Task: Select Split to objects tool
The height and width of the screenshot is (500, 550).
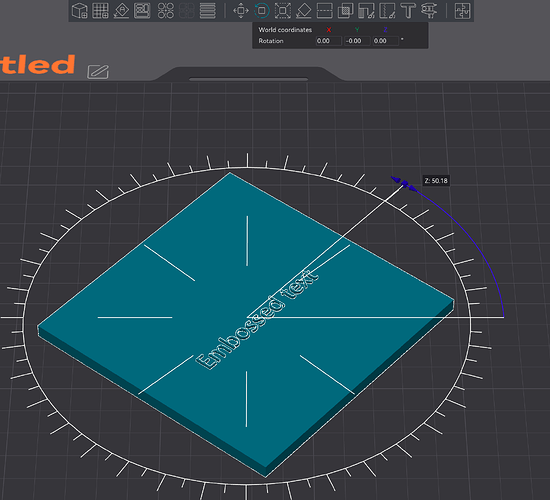Action: [x=166, y=11]
